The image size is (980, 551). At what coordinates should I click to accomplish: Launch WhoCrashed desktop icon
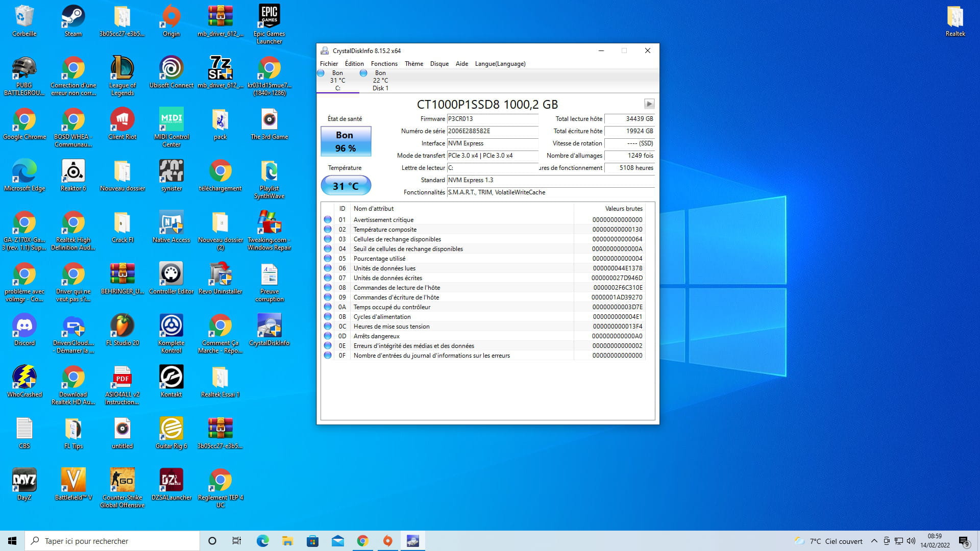[24, 382]
